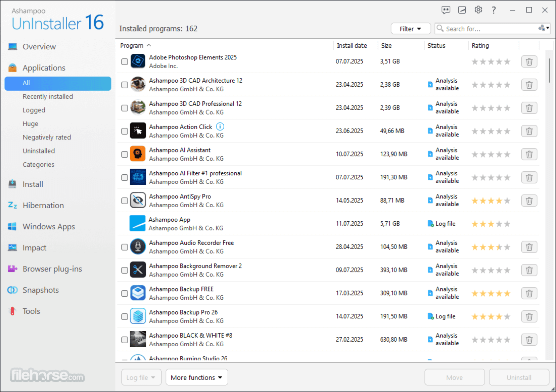Screen dimensions: 556x392
Task: Click trash icon for Ashampoo AntiSpy Pro
Action: pyautogui.click(x=529, y=201)
